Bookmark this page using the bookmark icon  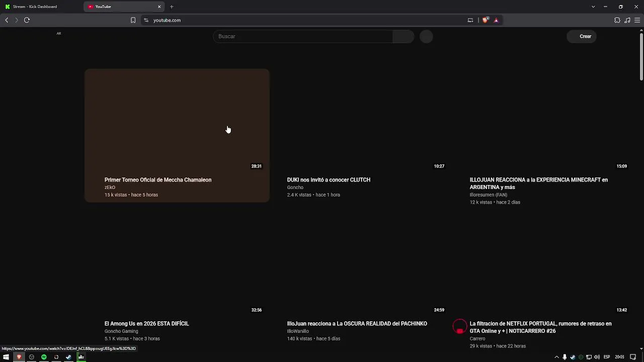133,20
